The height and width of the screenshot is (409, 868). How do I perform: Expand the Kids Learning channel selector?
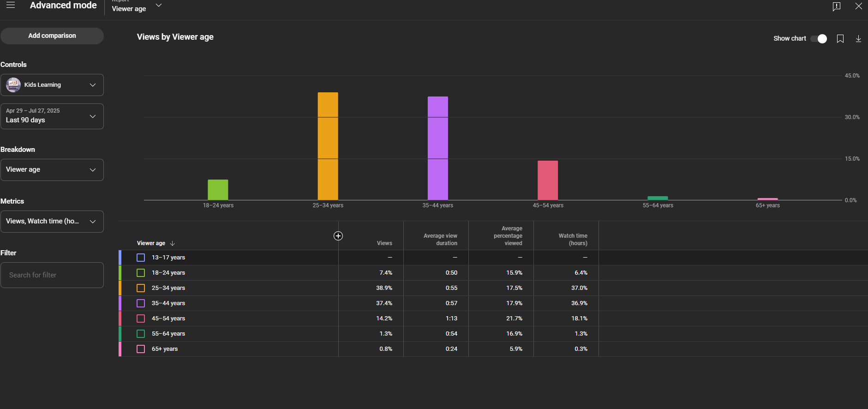point(52,85)
